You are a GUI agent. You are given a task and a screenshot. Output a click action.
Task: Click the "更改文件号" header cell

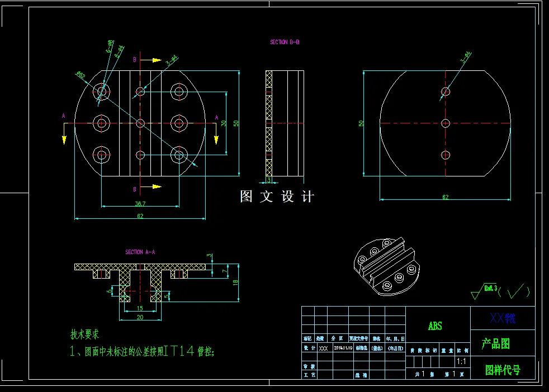(x=358, y=338)
